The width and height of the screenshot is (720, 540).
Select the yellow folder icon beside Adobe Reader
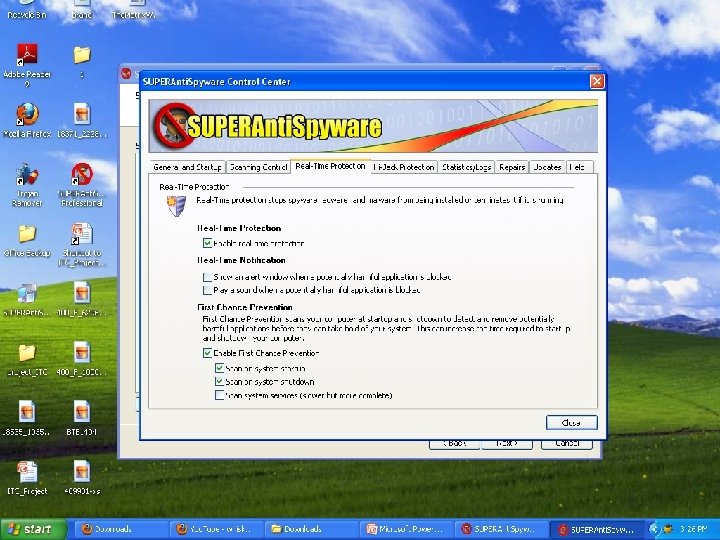82,56
